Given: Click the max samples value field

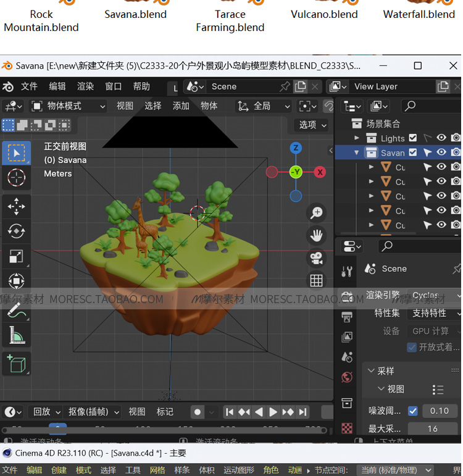Looking at the screenshot, I should (x=433, y=429).
